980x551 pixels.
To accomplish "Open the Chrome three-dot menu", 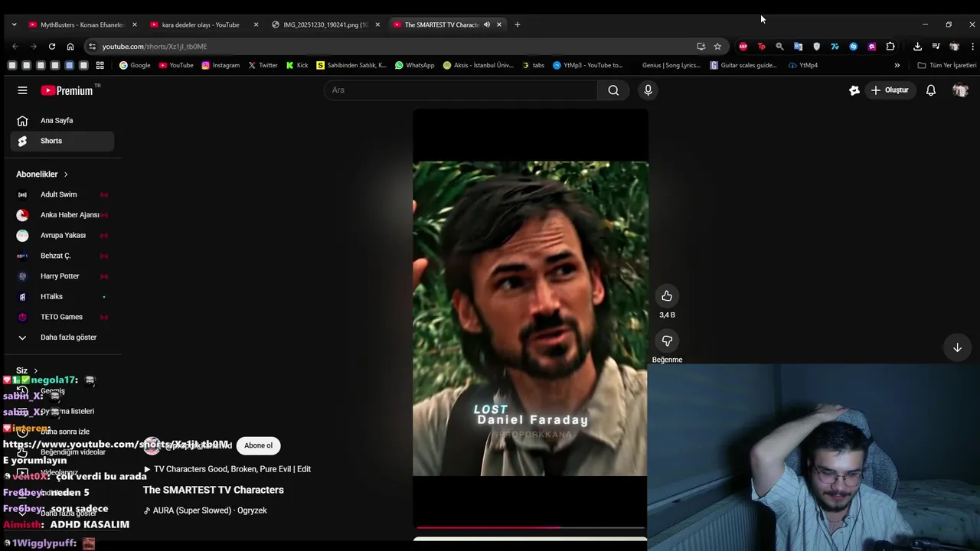I will point(972,46).
